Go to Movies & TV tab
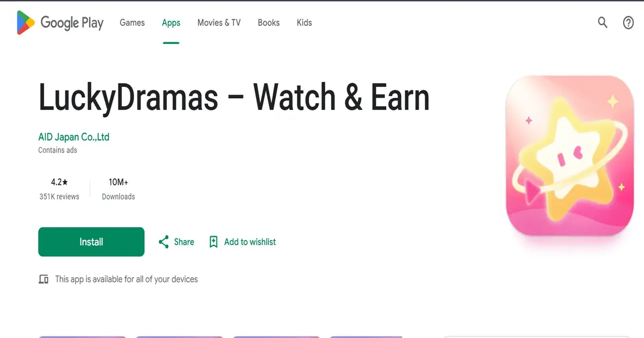 click(219, 23)
